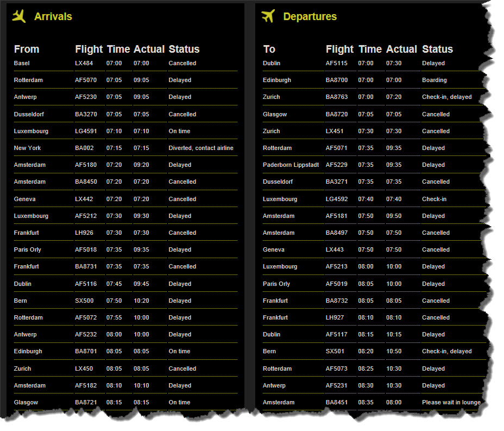Click 'Boarding' status for Edinburgh departure

[x=434, y=80]
